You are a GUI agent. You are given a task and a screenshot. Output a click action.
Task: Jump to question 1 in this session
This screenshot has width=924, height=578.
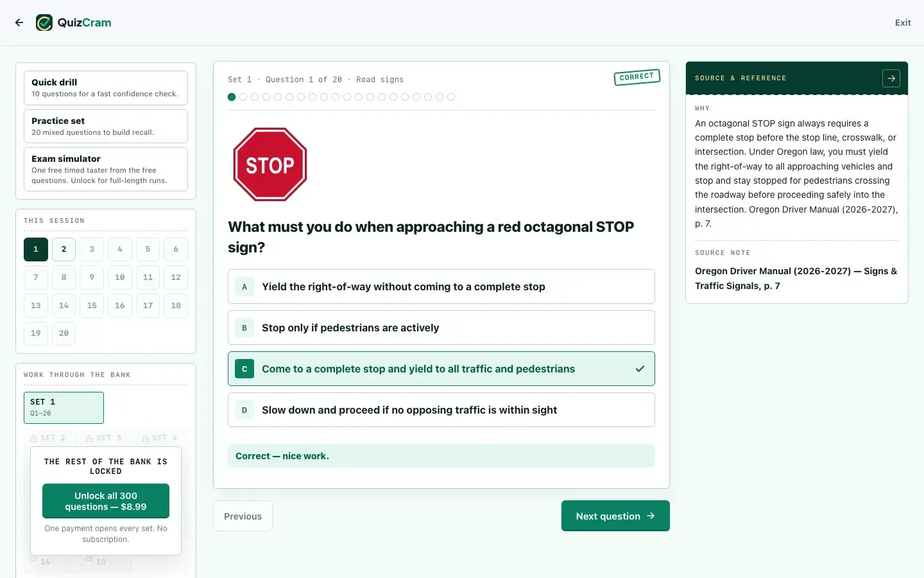36,249
